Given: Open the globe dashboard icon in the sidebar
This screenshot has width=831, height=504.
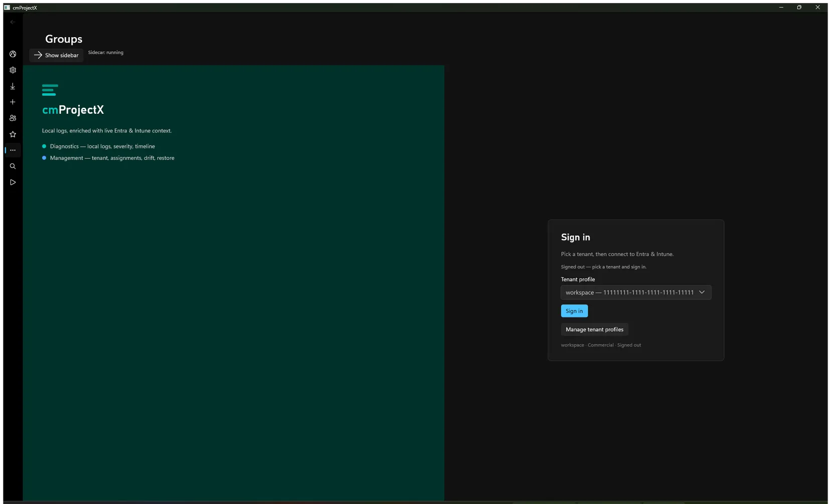Looking at the screenshot, I should click(13, 54).
